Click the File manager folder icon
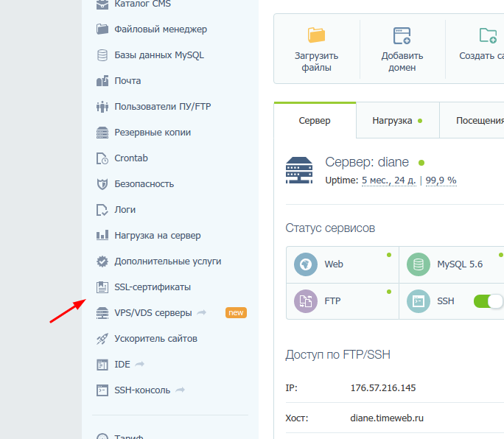The width and height of the screenshot is (504, 439). [x=102, y=29]
